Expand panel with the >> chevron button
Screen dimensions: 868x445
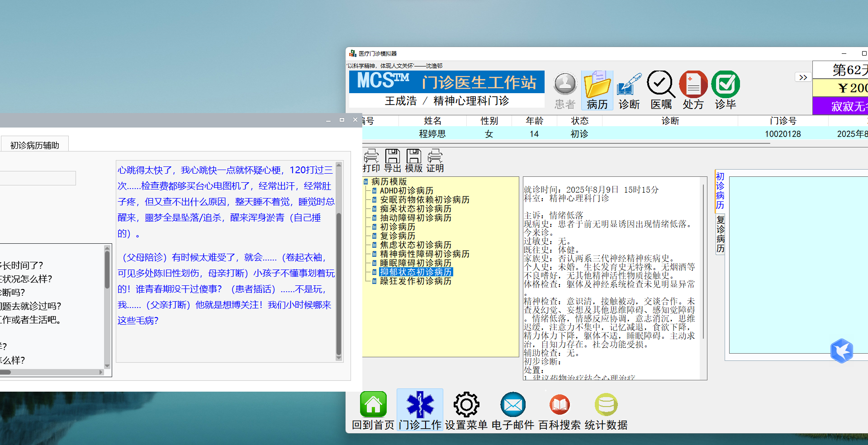coord(803,77)
